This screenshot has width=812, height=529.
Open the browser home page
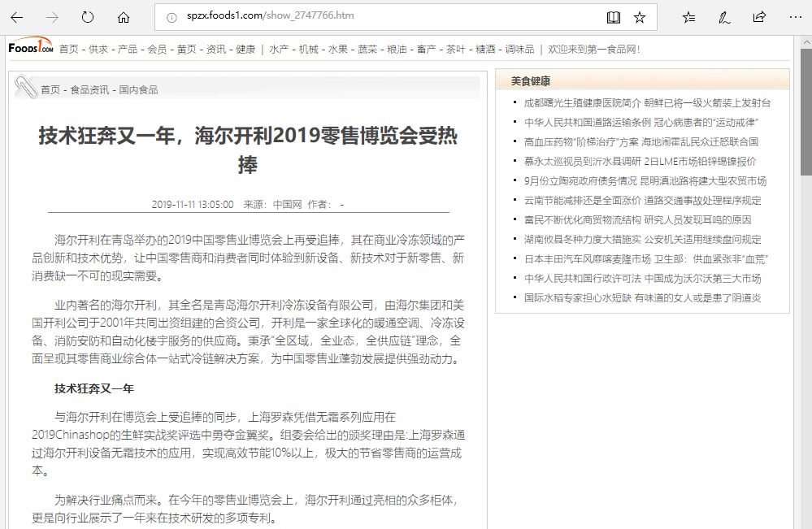pyautogui.click(x=124, y=18)
